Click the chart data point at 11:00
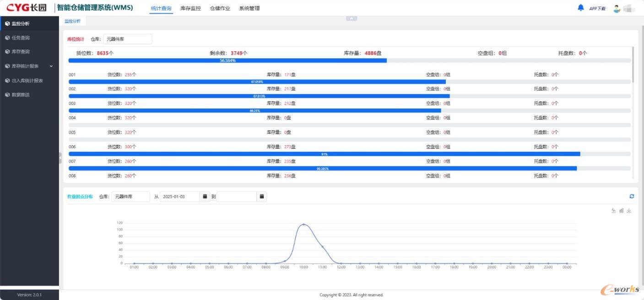Screen dimensions: 644x300 323,246
